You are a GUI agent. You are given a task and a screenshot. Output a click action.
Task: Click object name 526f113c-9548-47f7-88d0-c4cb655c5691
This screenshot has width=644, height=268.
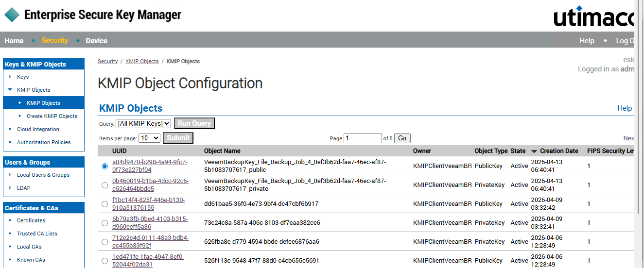[261, 261]
